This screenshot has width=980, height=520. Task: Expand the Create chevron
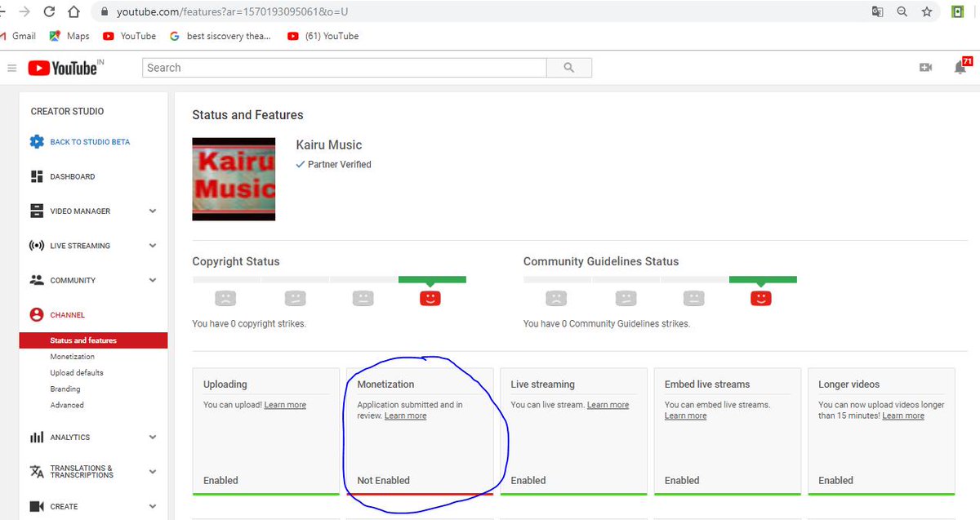[x=153, y=507]
